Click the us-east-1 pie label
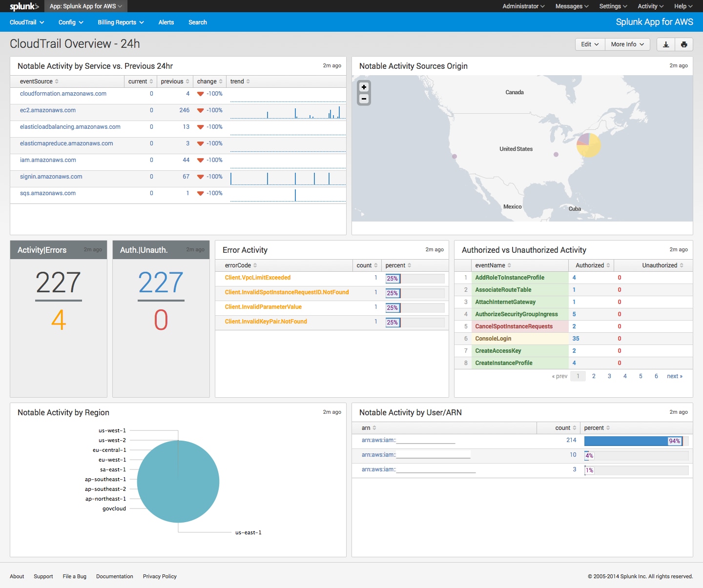This screenshot has width=703, height=588. click(x=248, y=532)
